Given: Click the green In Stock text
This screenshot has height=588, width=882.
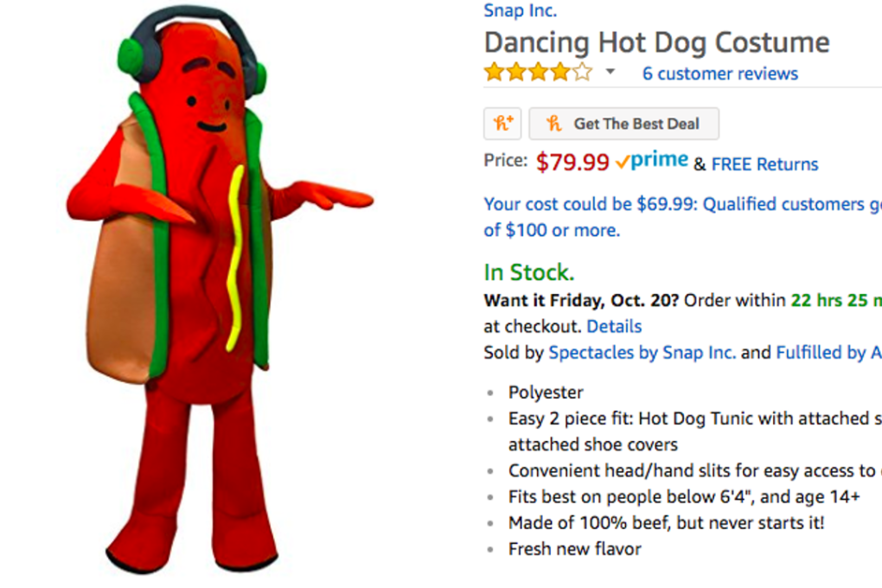Looking at the screenshot, I should click(527, 272).
